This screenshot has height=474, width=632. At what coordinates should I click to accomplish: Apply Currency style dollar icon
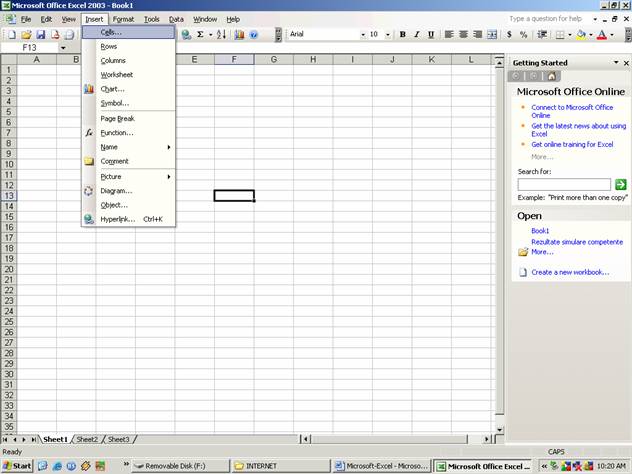click(x=509, y=35)
